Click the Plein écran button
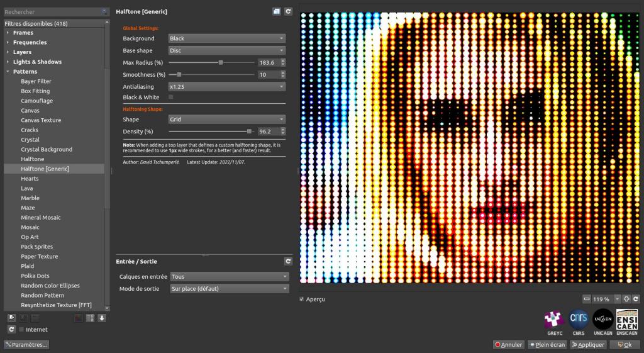The image size is (644, 353). click(547, 345)
